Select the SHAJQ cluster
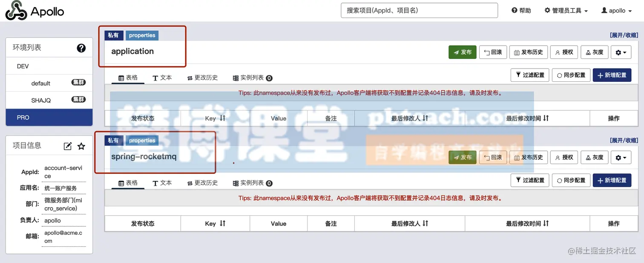This screenshot has height=263, width=644. [x=49, y=100]
